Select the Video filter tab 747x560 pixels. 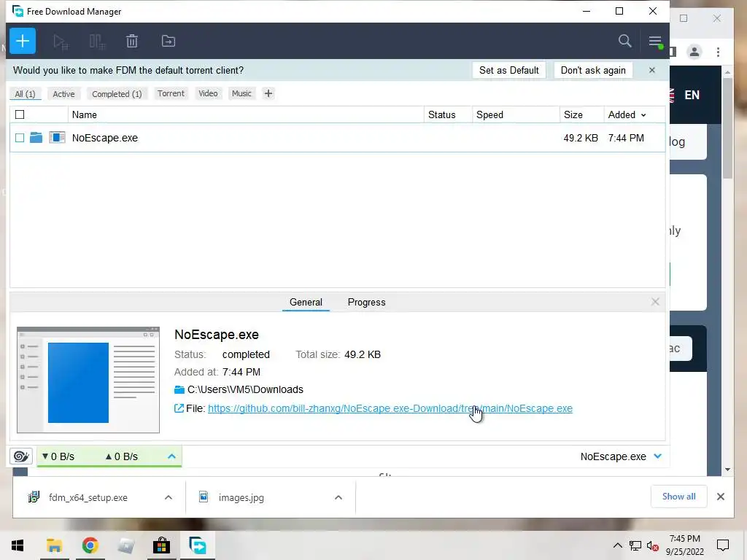point(208,93)
